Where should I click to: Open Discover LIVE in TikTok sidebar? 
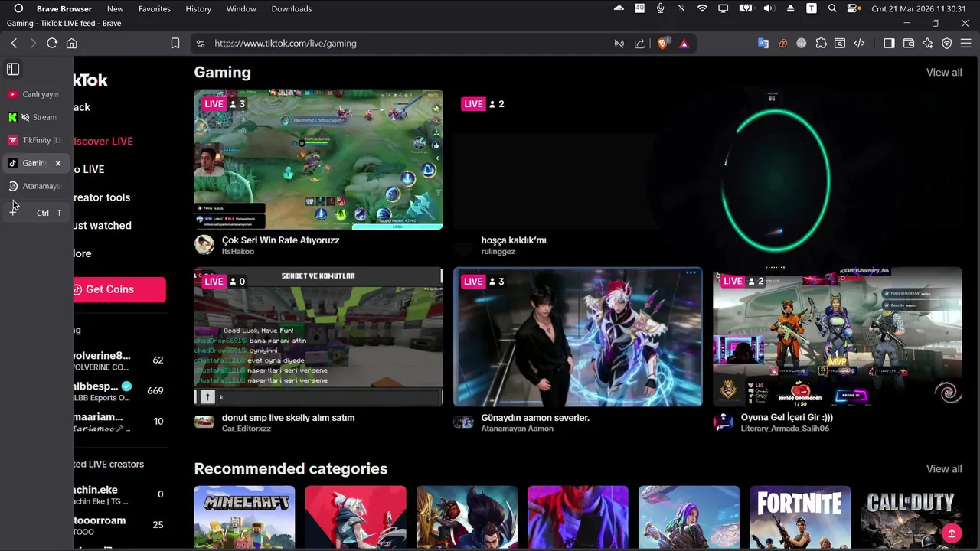[103, 141]
